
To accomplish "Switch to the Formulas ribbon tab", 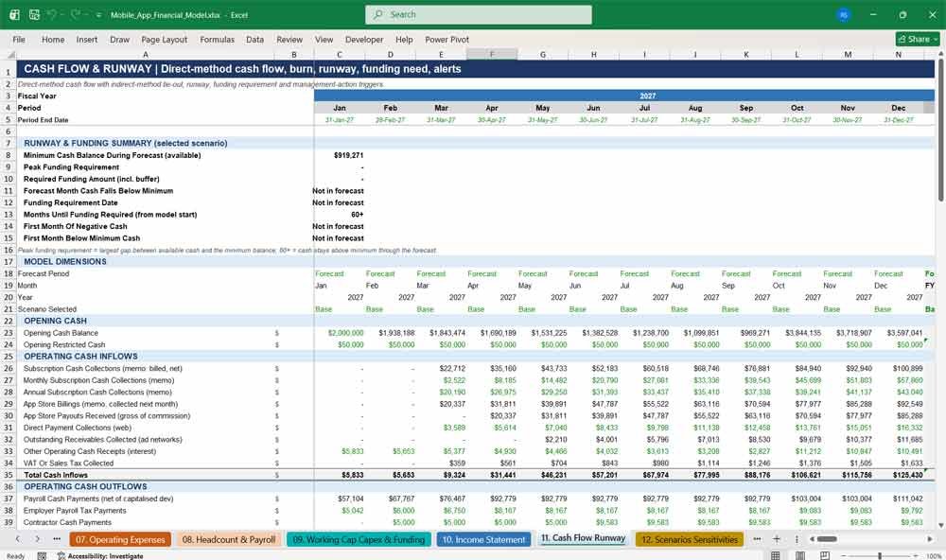I will (x=218, y=39).
